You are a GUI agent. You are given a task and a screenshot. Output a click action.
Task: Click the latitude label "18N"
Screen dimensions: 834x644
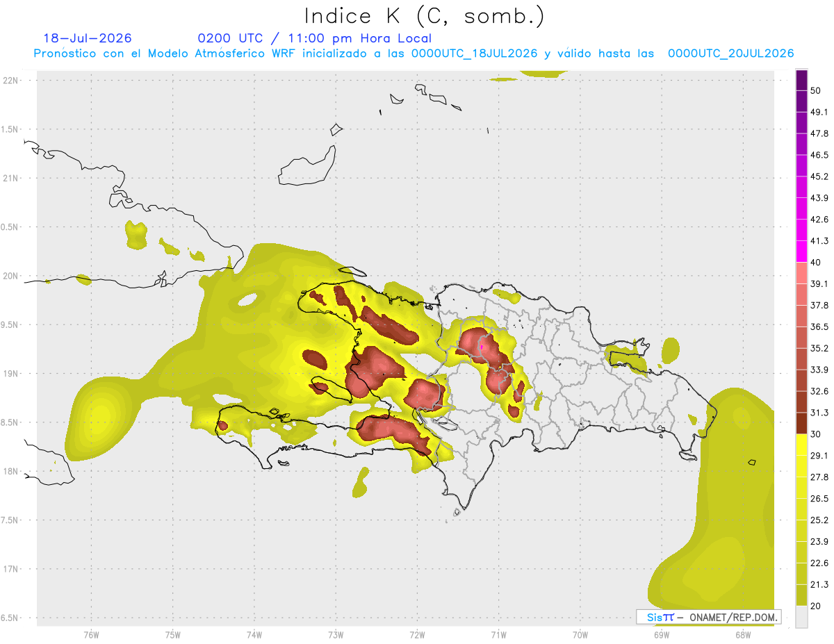11,471
